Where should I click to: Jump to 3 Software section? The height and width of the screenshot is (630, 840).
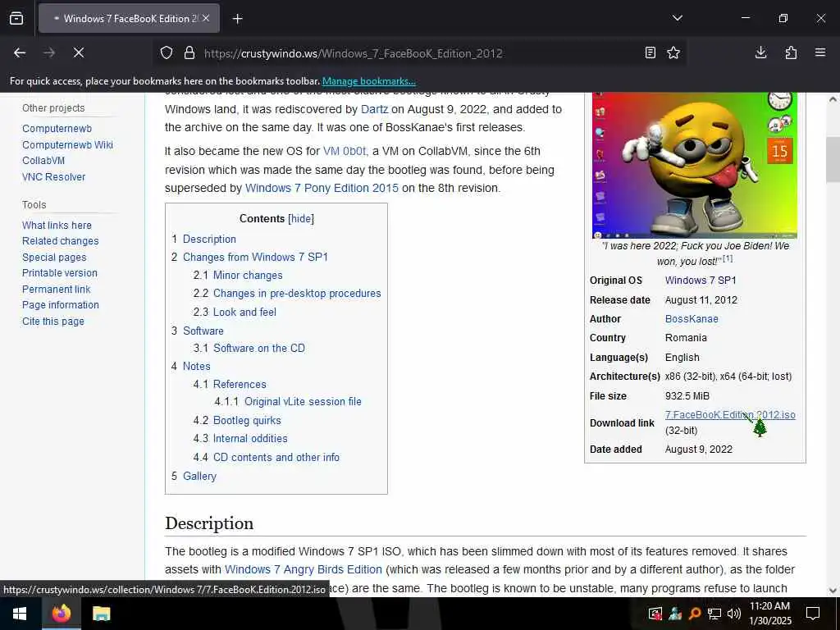pyautogui.click(x=198, y=331)
